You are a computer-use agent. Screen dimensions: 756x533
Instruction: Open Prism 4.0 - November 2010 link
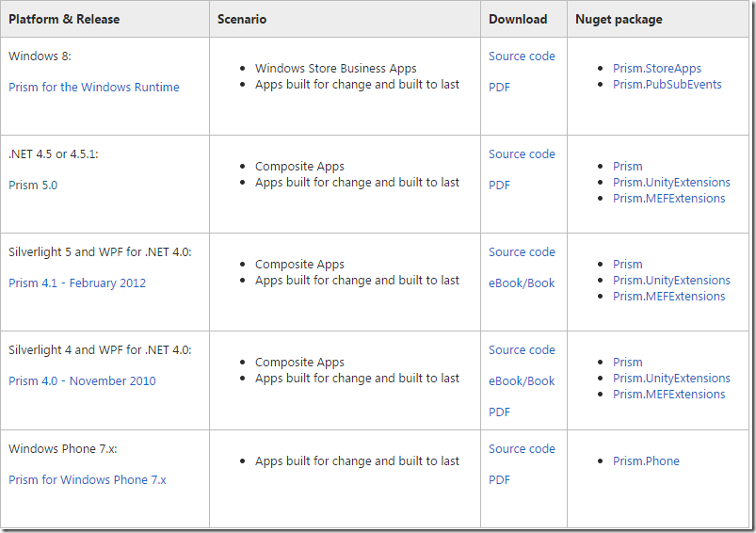point(82,381)
